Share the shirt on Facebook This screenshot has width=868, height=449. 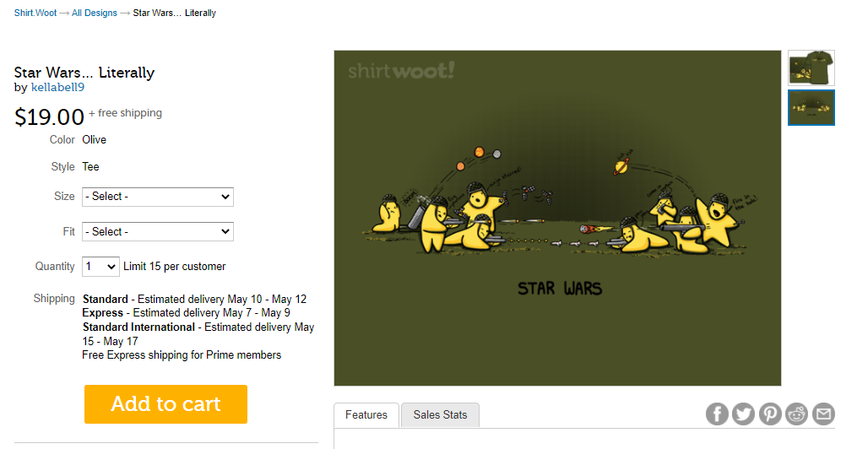tap(717, 414)
